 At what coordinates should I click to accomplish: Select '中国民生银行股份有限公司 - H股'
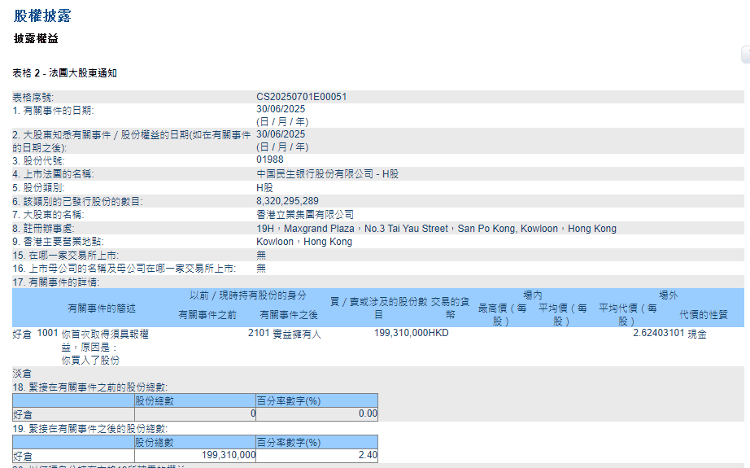(x=327, y=174)
